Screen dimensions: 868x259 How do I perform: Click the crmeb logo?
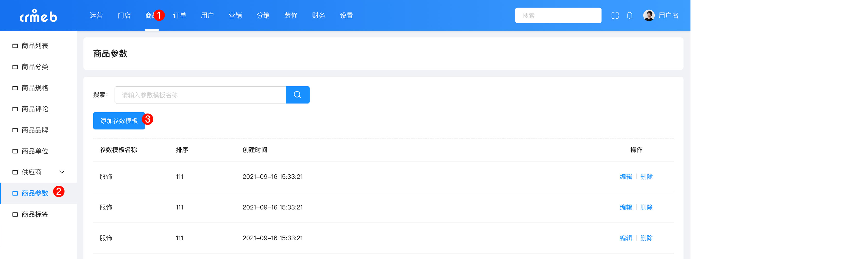[x=38, y=15]
